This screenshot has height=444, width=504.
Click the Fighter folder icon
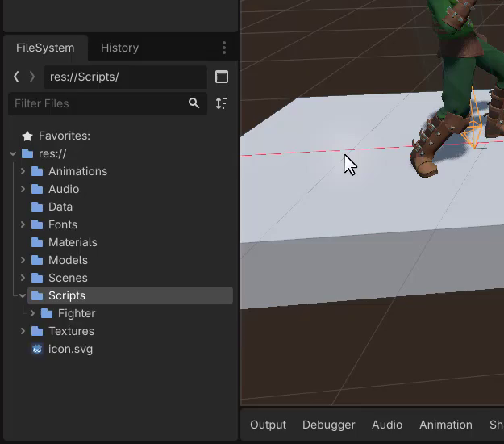[47, 313]
